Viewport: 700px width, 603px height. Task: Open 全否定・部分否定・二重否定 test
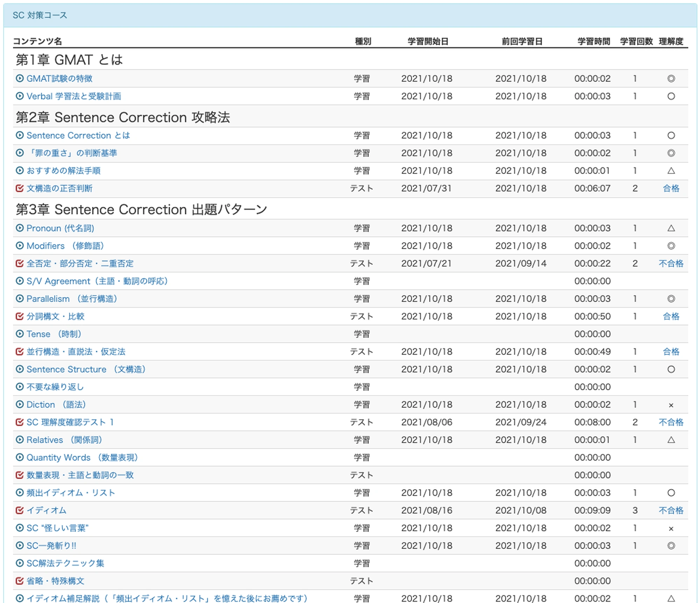pos(80,264)
